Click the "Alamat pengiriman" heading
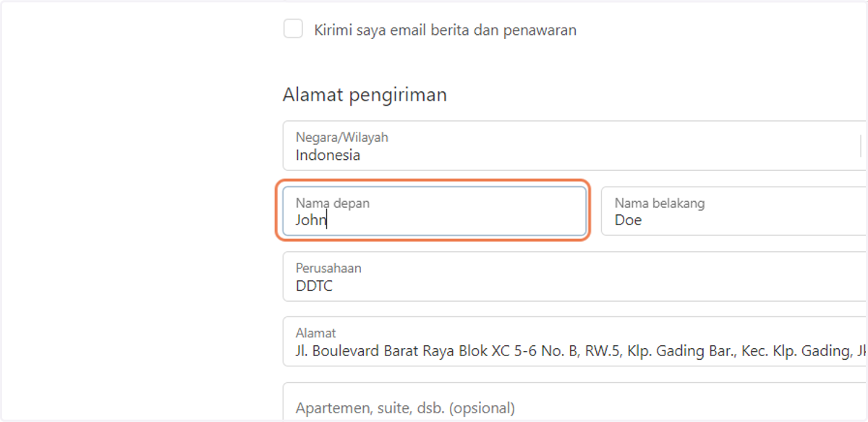Viewport: 868px width, 422px height. click(365, 95)
